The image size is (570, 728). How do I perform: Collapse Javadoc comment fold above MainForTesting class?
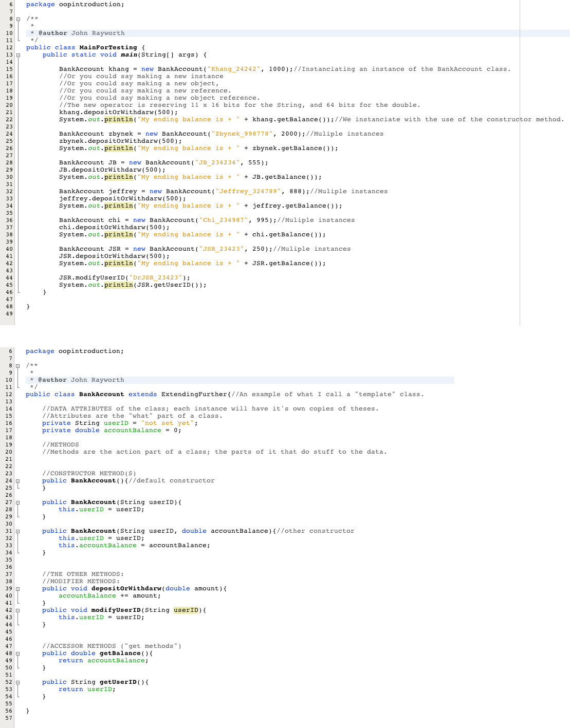pos(18,19)
